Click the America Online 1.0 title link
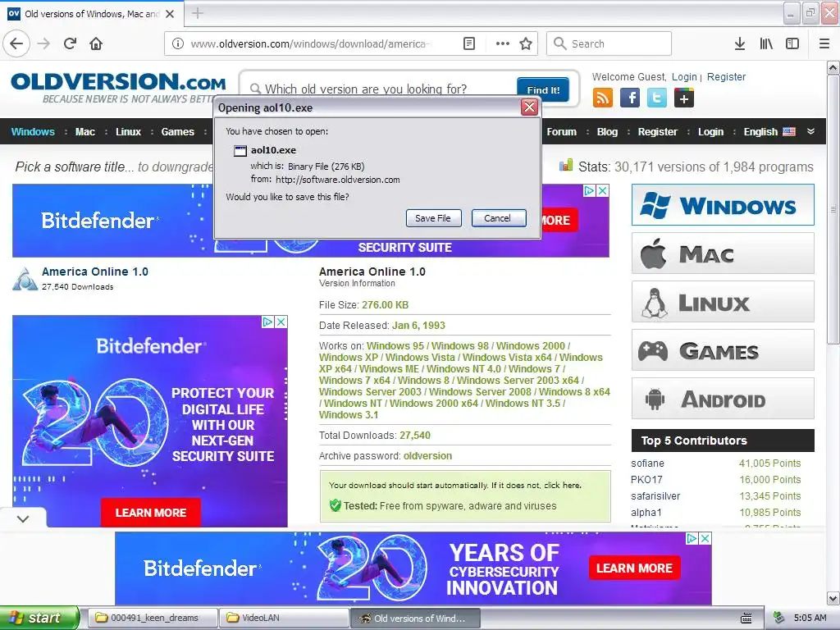The image size is (840, 630). [95, 272]
